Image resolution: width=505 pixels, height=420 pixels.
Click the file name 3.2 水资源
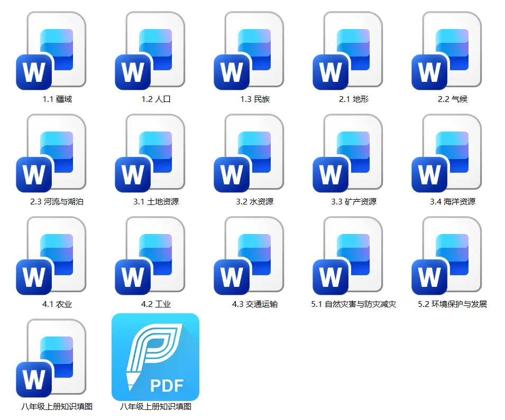[x=255, y=201]
